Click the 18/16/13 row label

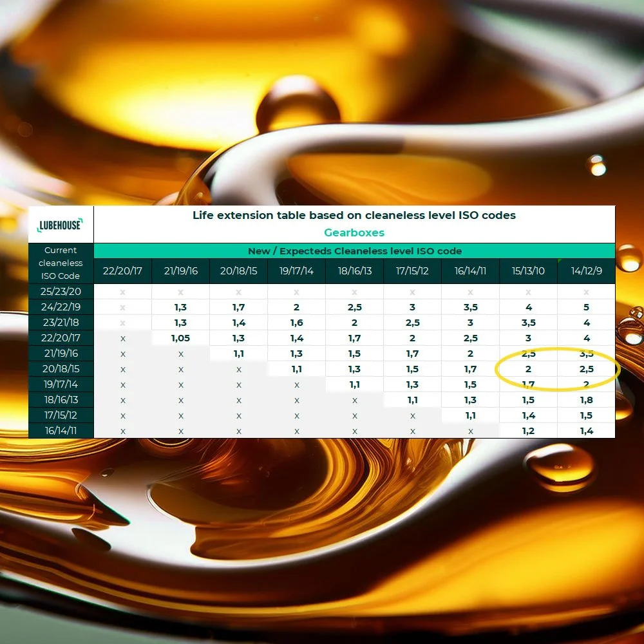pyautogui.click(x=61, y=400)
